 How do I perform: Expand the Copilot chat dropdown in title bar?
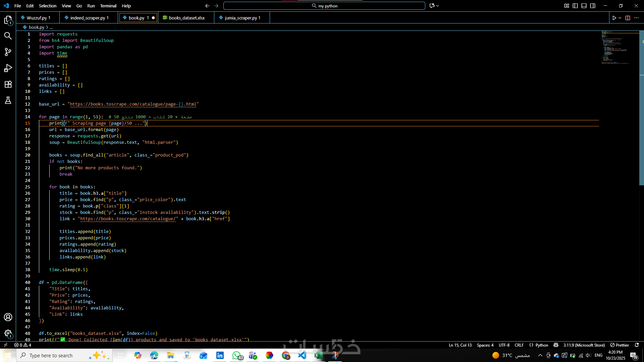tap(437, 6)
